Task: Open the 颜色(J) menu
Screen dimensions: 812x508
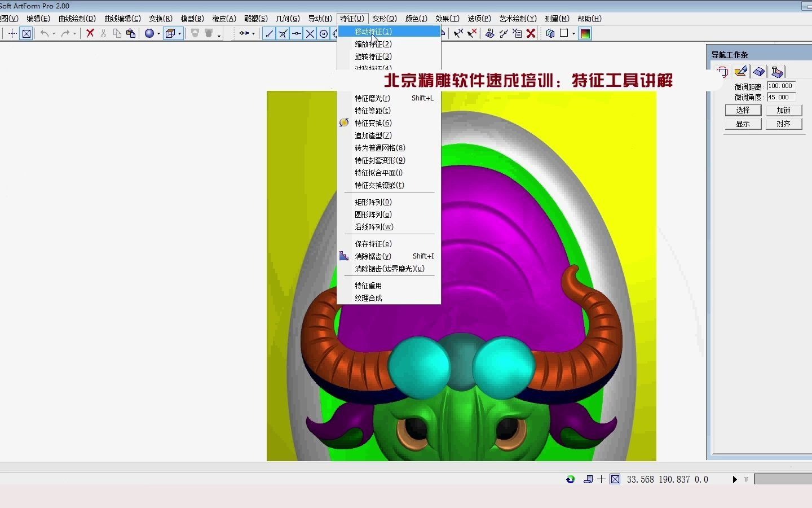Action: [x=416, y=19]
